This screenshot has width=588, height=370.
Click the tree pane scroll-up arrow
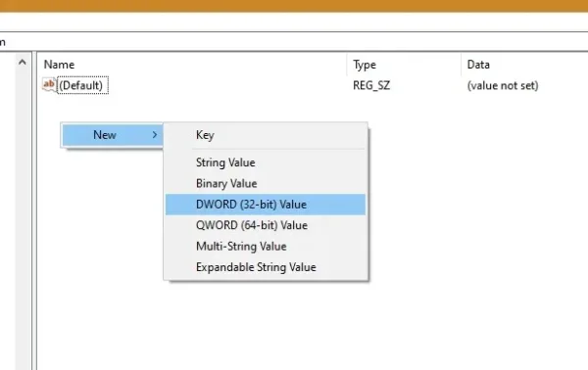(23, 63)
